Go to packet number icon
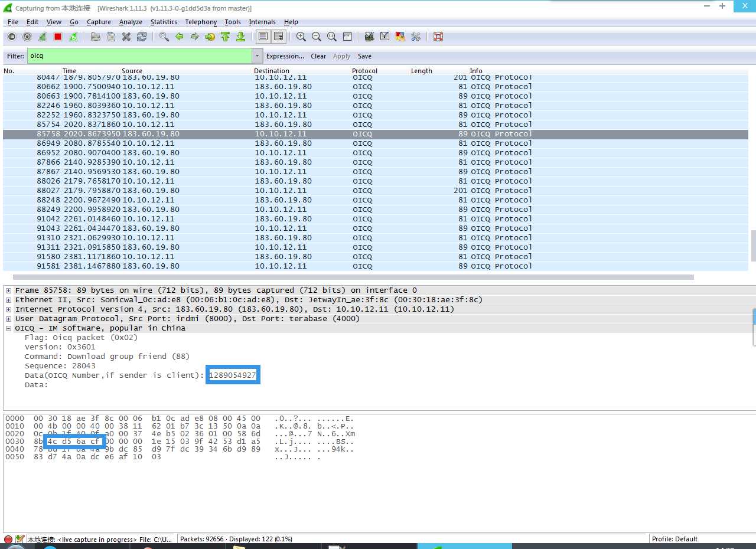 click(x=210, y=37)
